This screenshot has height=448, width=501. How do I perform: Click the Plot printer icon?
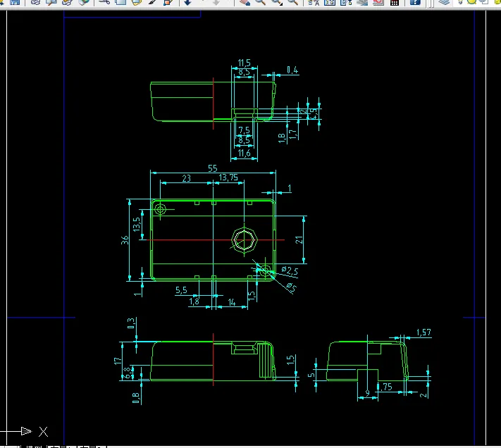[x=35, y=2]
